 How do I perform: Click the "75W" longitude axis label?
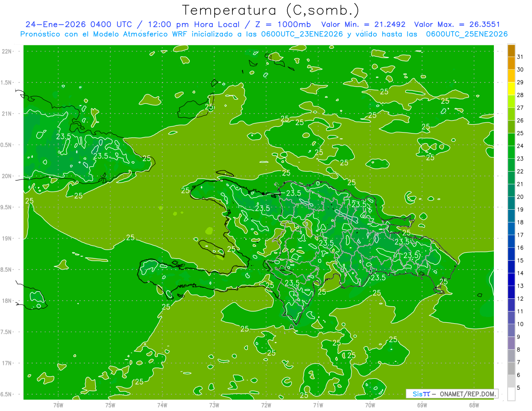110,405
